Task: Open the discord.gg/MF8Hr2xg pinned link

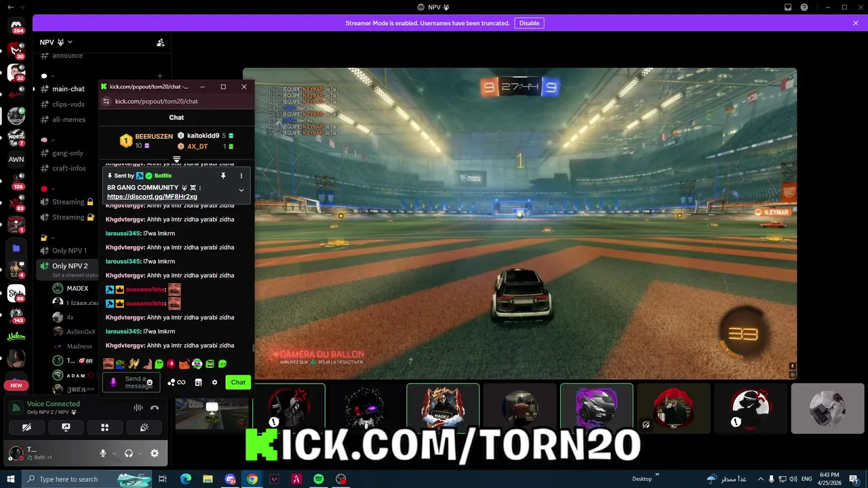Action: [x=152, y=197]
